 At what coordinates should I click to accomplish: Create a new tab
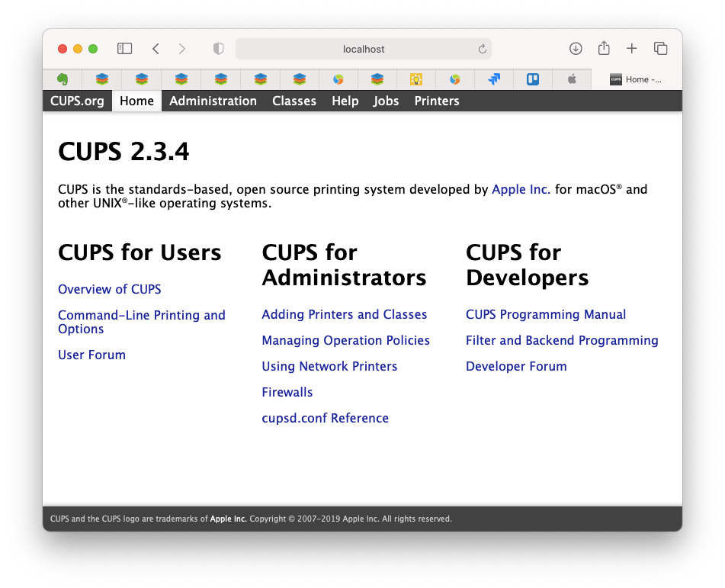click(632, 48)
